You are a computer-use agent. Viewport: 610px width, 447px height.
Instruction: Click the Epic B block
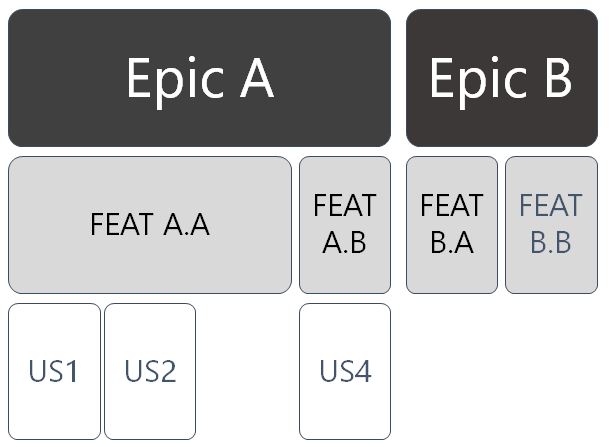click(x=502, y=78)
